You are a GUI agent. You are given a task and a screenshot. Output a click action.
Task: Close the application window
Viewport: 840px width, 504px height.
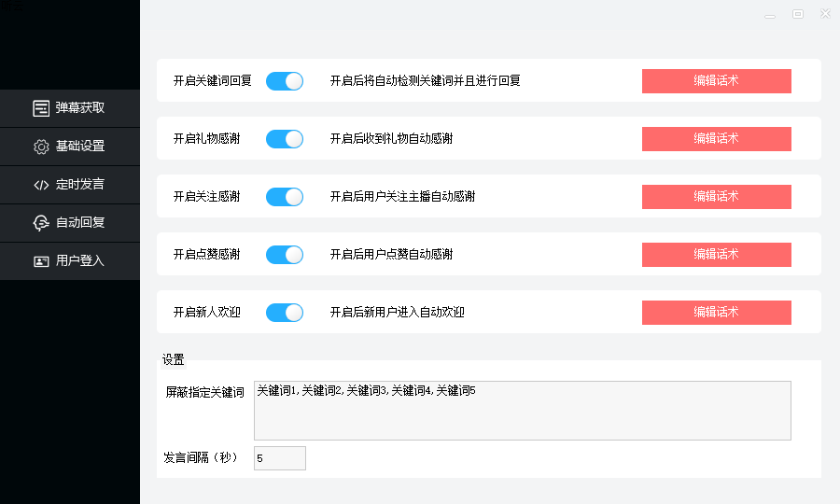(x=825, y=14)
